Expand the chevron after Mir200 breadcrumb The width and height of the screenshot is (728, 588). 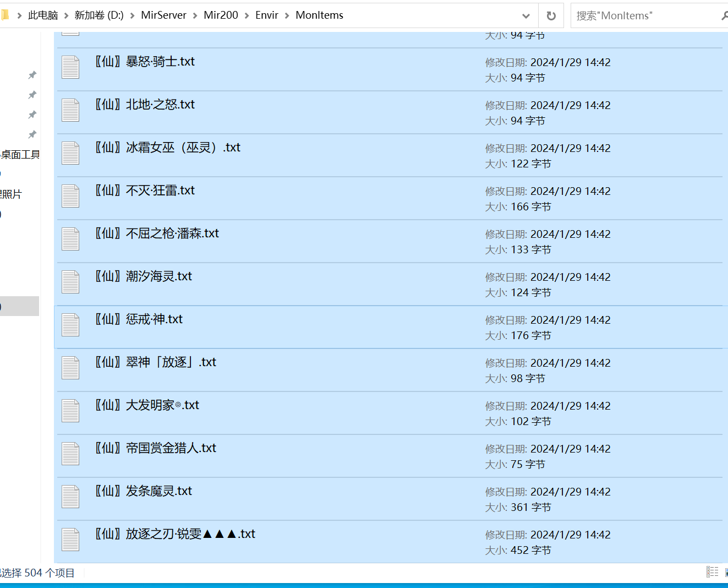[x=247, y=16]
